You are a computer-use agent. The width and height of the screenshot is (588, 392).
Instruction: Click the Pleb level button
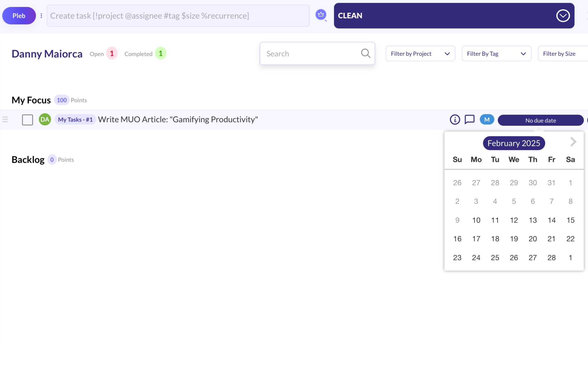tap(19, 16)
